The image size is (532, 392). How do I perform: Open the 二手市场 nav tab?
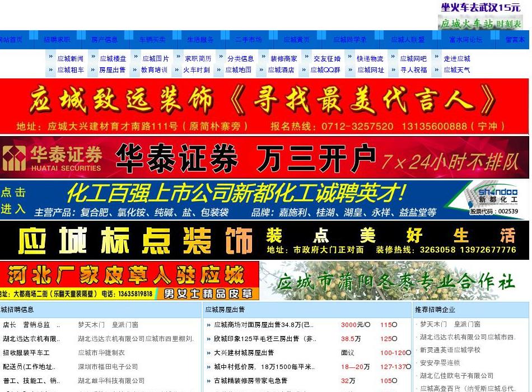(x=248, y=40)
